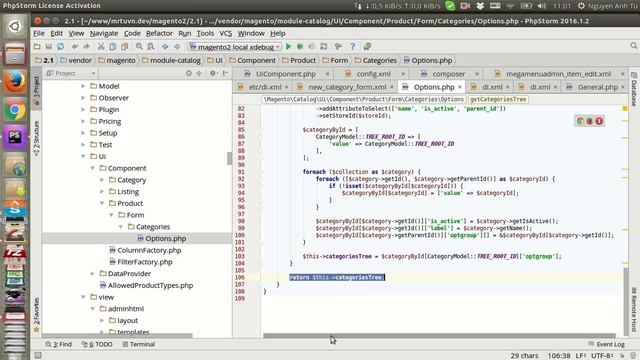Open in Firefox from browser popup icons

coord(590,121)
